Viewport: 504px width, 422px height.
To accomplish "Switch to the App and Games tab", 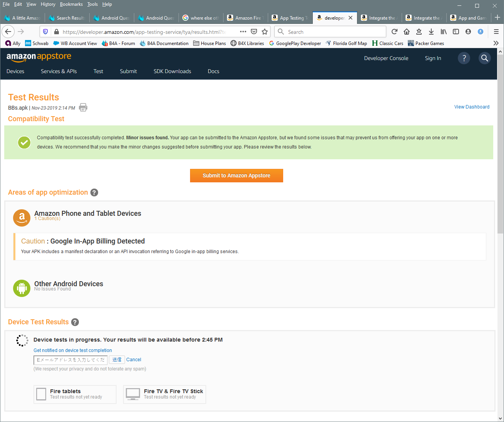I will [469, 18].
